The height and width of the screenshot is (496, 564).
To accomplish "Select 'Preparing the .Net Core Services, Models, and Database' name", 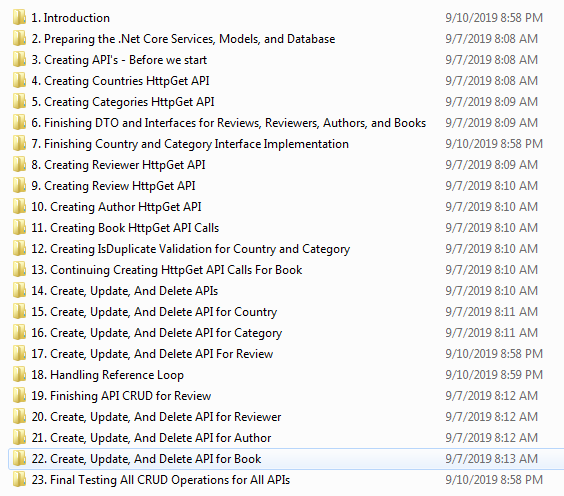I will [x=190, y=39].
